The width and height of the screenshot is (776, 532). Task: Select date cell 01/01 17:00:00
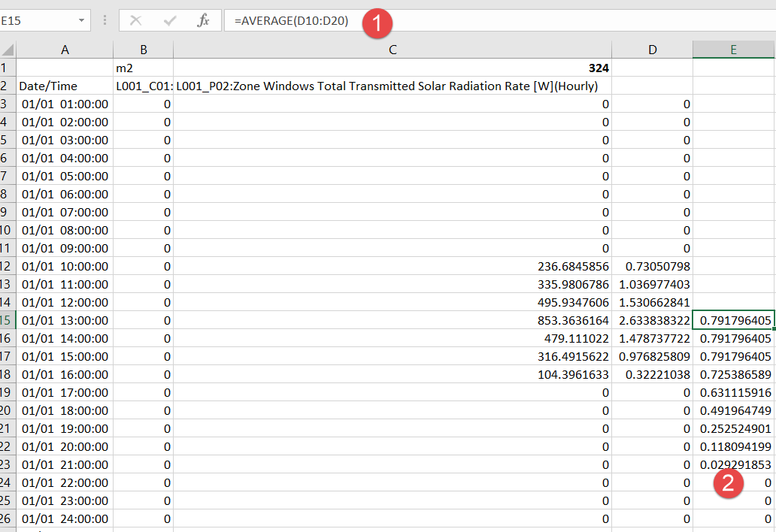click(x=65, y=392)
